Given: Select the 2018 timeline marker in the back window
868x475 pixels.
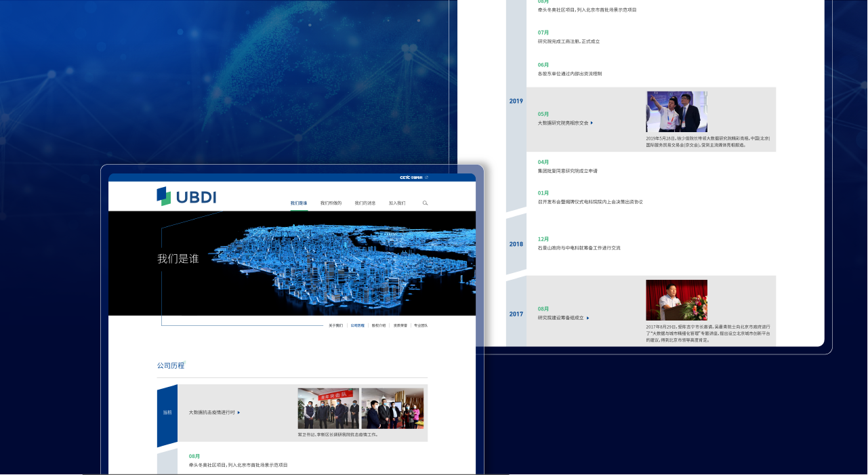Looking at the screenshot, I should tap(516, 244).
